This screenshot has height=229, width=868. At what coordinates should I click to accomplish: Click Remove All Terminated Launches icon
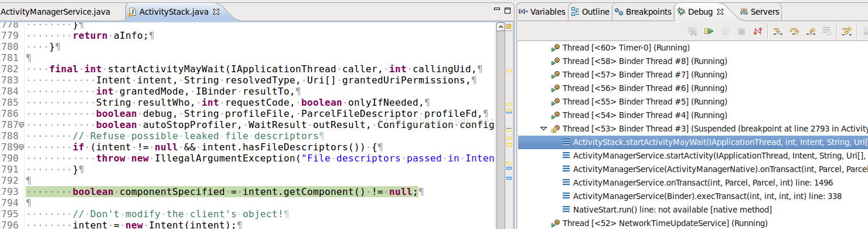(x=692, y=31)
